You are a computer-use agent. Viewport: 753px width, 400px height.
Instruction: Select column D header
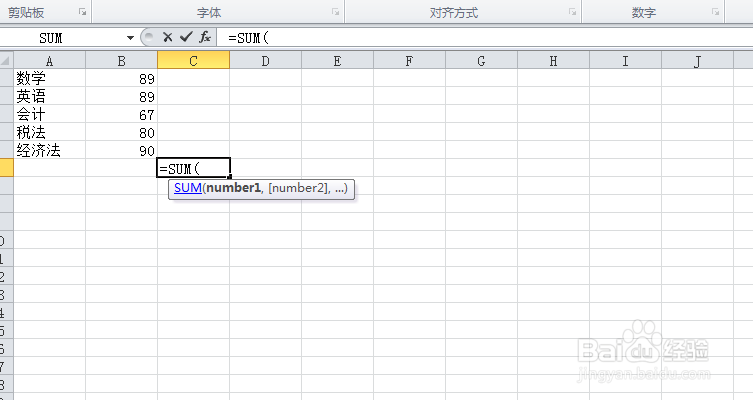click(x=266, y=61)
